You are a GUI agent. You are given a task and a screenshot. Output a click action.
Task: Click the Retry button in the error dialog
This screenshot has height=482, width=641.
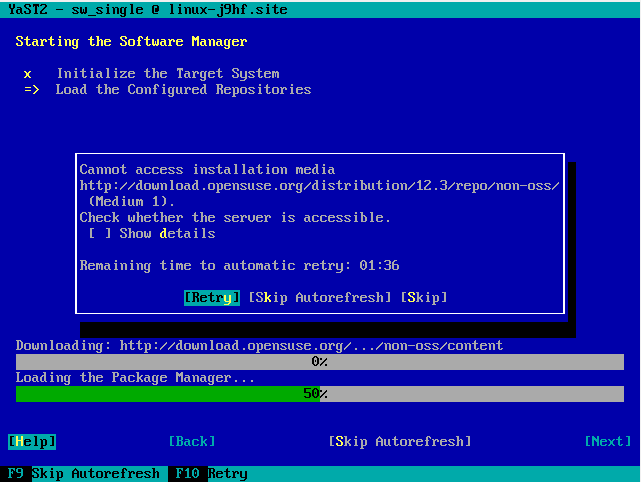tap(212, 298)
